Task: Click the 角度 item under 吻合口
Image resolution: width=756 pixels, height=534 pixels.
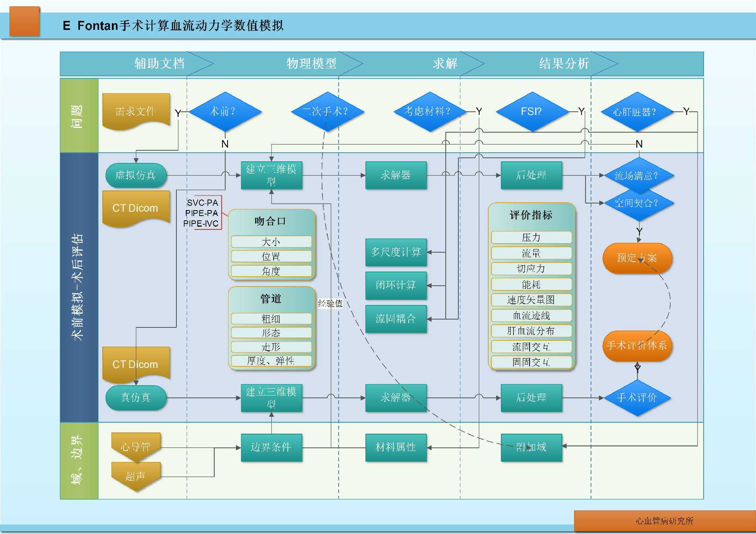Action: [x=271, y=271]
